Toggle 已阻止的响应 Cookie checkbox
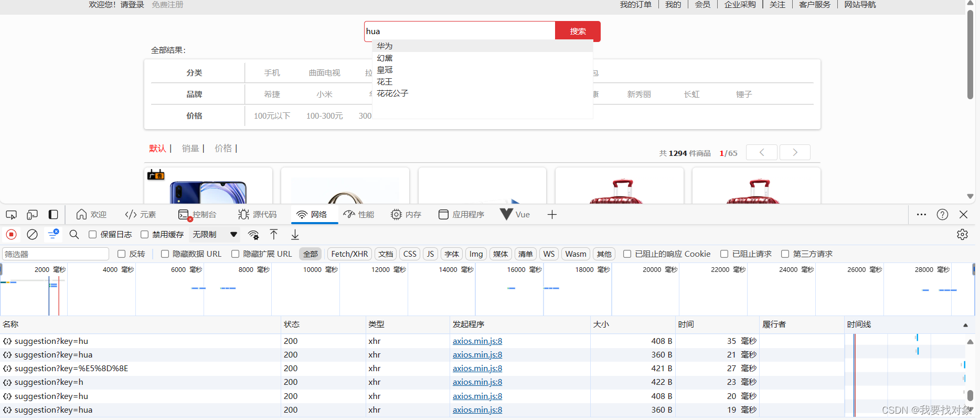This screenshot has width=980, height=420. pyautogui.click(x=627, y=254)
